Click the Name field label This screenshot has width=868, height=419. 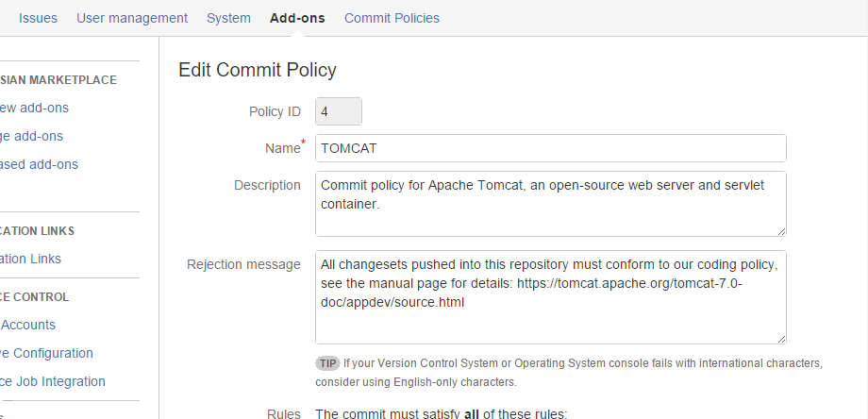282,148
